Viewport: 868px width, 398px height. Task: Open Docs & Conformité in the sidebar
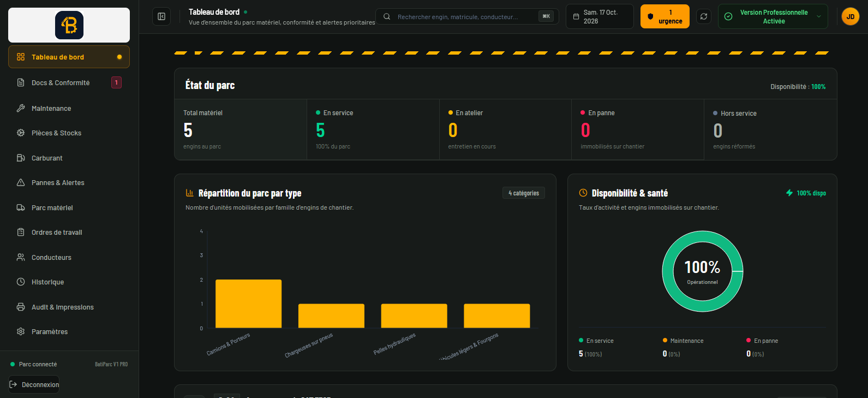[x=69, y=82]
